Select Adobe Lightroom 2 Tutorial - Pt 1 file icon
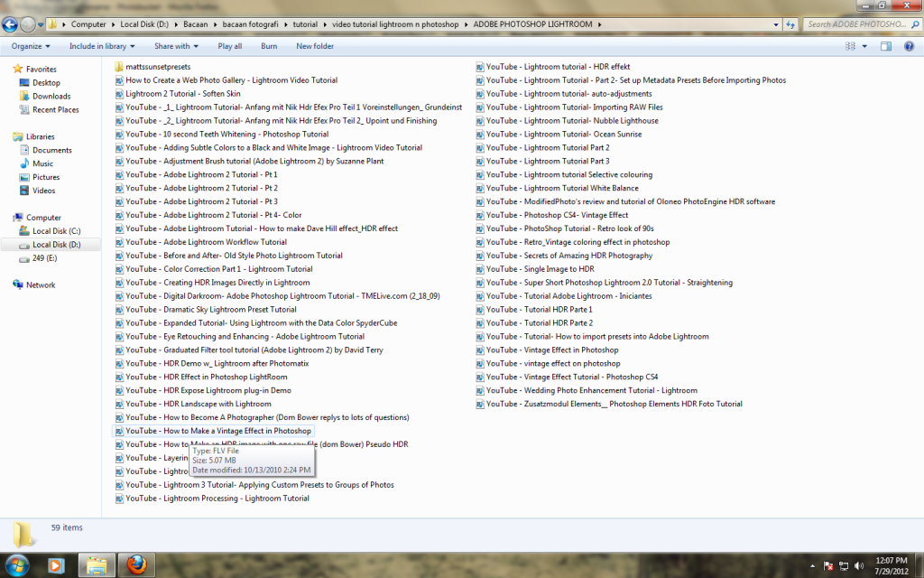 coord(119,174)
